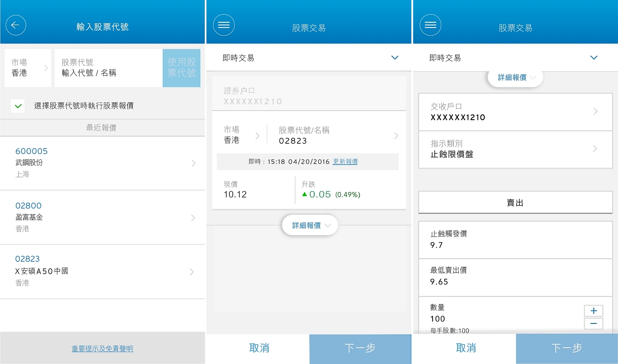The height and width of the screenshot is (364, 618).
Task: Select the 賣出 order direction
Action: coord(515,203)
